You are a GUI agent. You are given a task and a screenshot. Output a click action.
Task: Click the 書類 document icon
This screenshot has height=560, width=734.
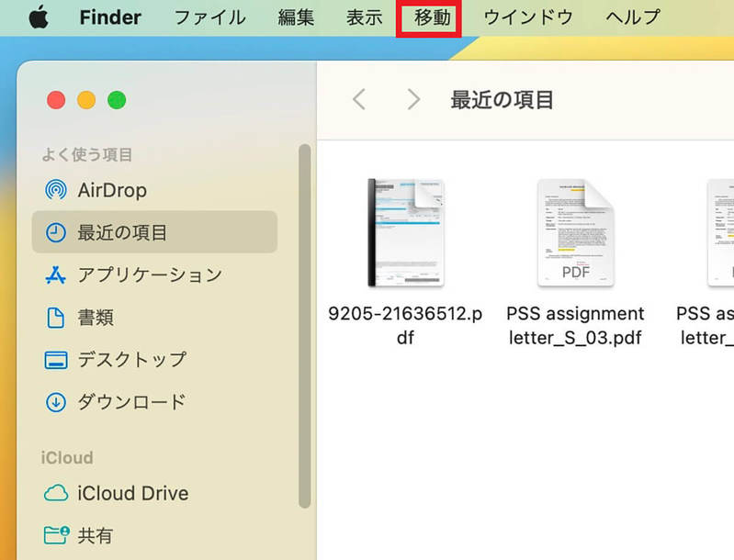tap(56, 318)
